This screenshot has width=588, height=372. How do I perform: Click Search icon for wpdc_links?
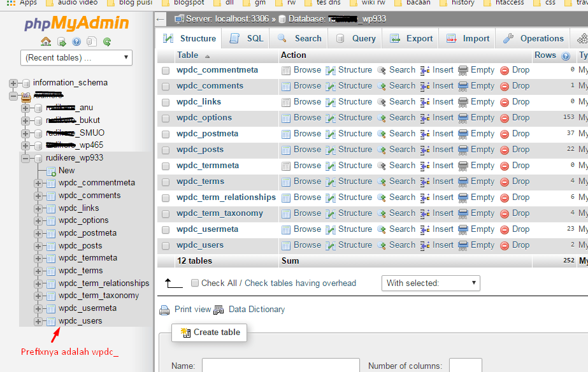point(382,102)
